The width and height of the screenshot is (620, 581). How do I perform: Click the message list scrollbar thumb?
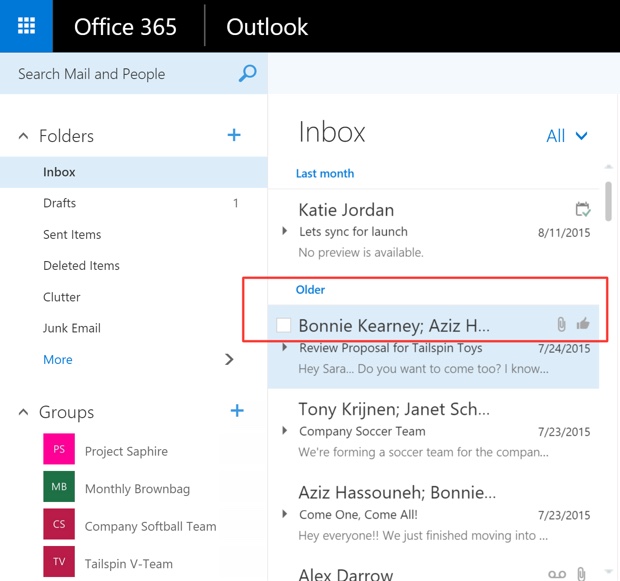tap(608, 201)
